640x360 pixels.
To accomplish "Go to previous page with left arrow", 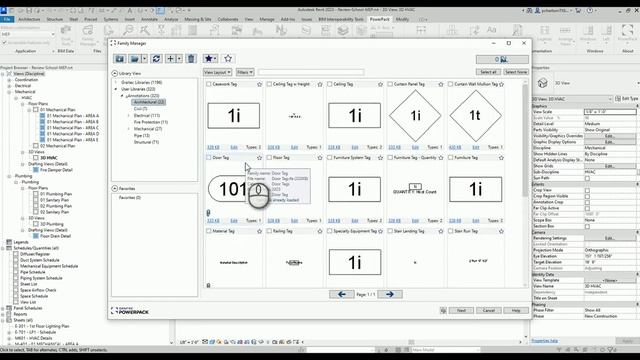I will point(342,294).
